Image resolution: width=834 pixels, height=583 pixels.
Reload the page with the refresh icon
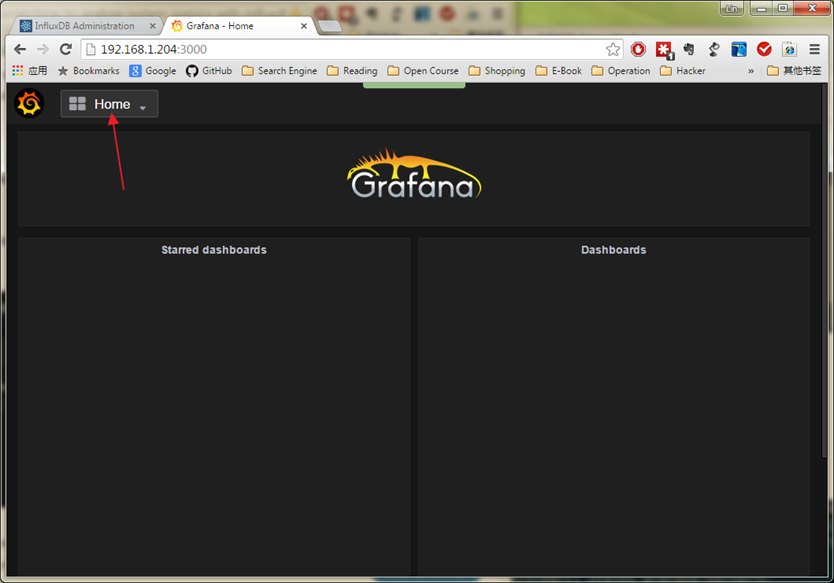[66, 49]
